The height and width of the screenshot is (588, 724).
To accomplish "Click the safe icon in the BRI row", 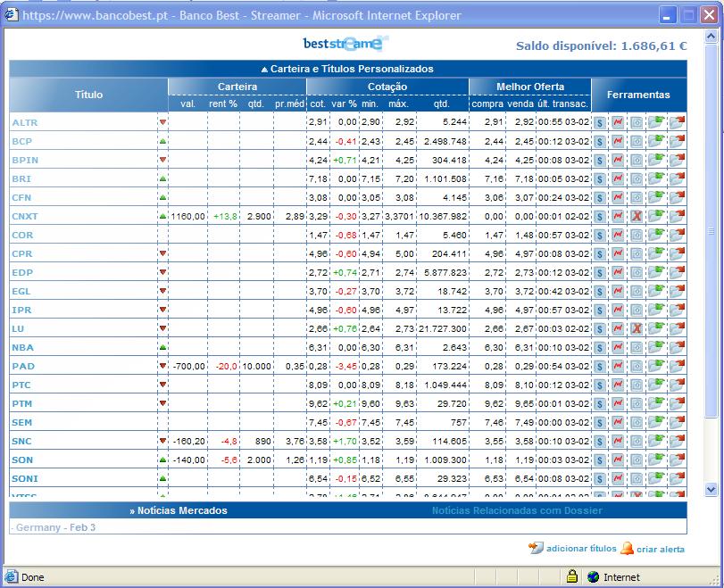I will 637,178.
